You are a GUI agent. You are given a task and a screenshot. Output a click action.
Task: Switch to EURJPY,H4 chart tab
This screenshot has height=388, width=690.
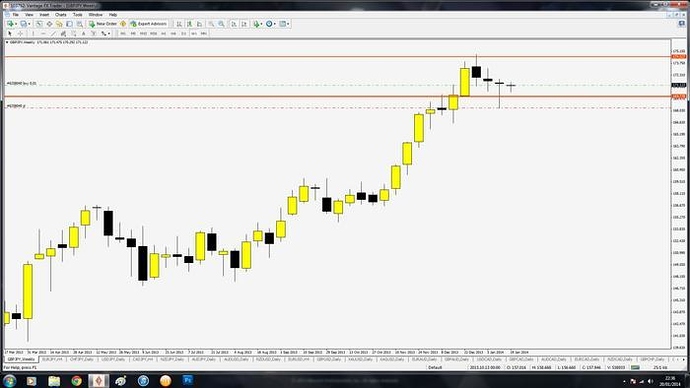click(52, 359)
